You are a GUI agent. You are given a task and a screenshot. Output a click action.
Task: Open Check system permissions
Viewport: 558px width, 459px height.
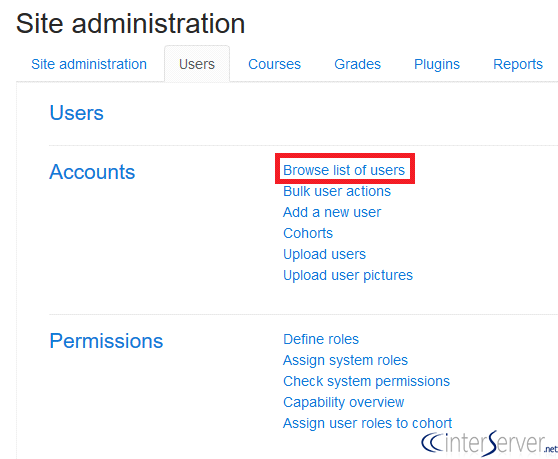pyautogui.click(x=367, y=381)
